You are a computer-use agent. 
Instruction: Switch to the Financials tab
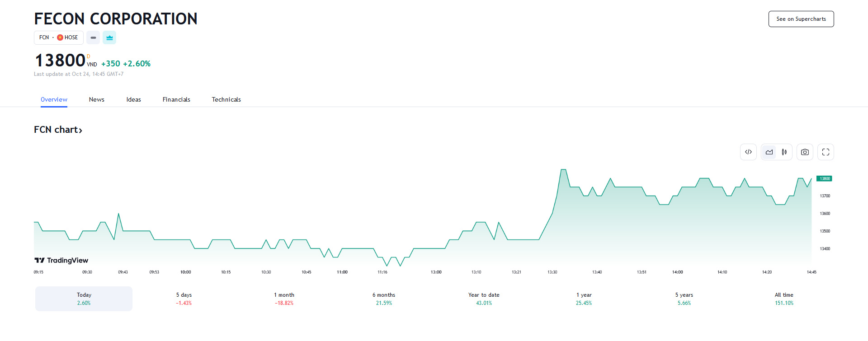click(x=176, y=99)
